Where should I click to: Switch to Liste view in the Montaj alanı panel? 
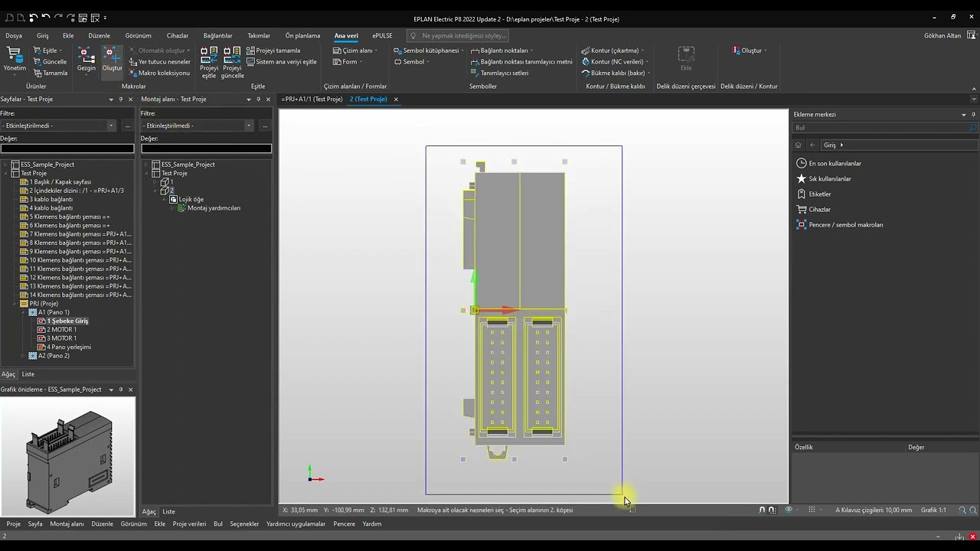coord(168,512)
